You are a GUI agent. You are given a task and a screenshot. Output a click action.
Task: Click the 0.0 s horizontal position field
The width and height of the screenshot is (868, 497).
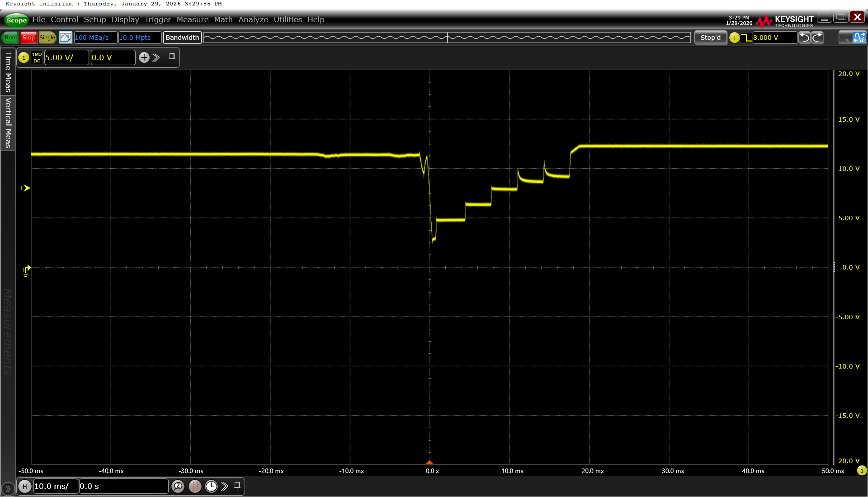click(x=123, y=486)
